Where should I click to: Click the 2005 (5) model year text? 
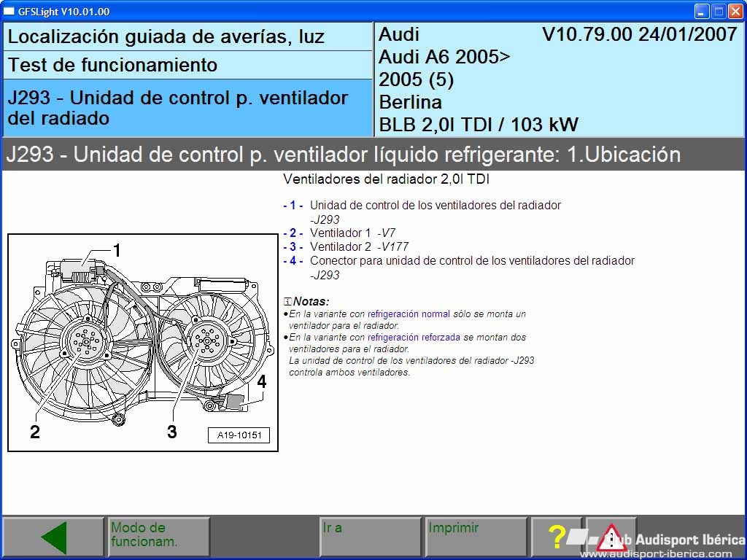point(416,79)
